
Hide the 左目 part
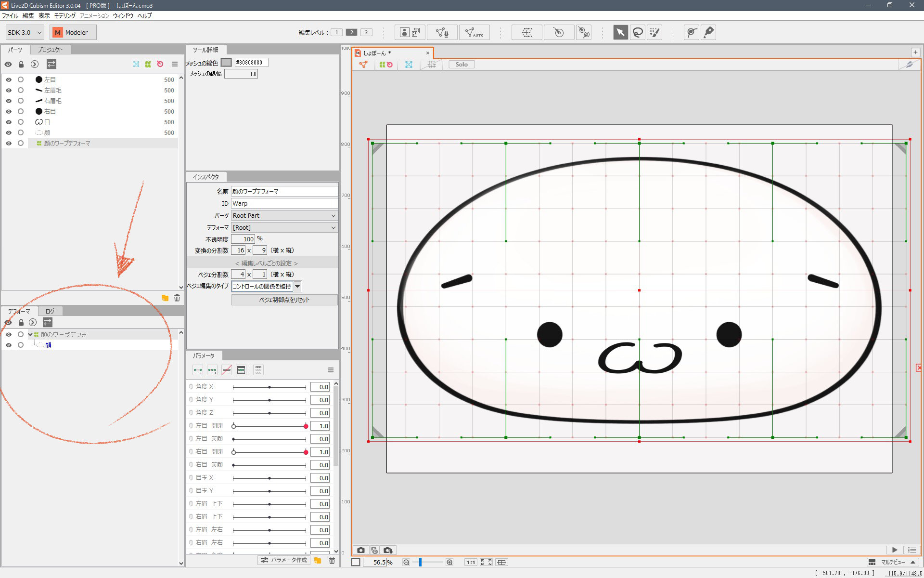tap(9, 79)
